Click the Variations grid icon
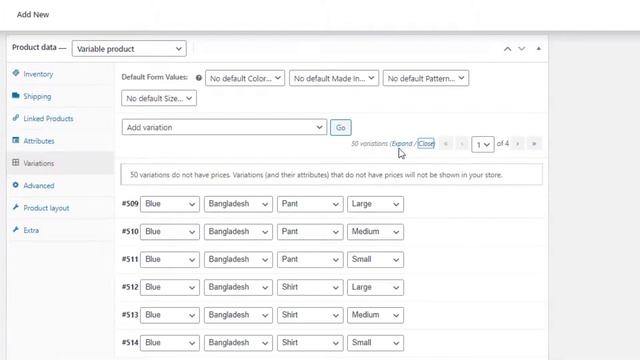Viewport: 640px width, 360px height. pos(16,162)
